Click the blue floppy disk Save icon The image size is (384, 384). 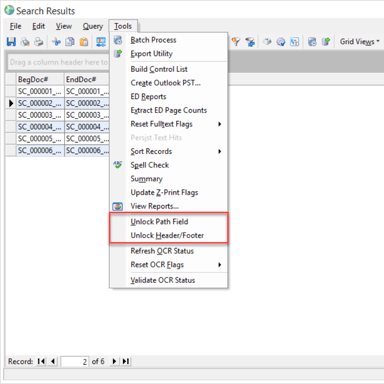[x=11, y=42]
